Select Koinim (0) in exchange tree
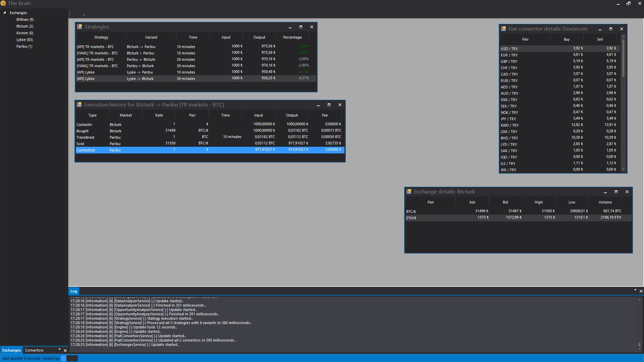Viewport: 644px width, 362px height. 25,33
